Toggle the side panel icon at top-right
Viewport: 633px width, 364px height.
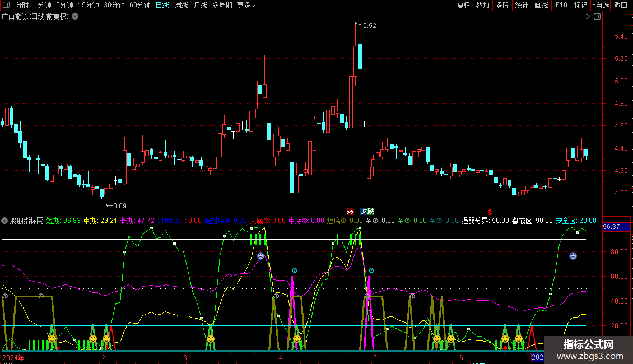tap(597, 17)
